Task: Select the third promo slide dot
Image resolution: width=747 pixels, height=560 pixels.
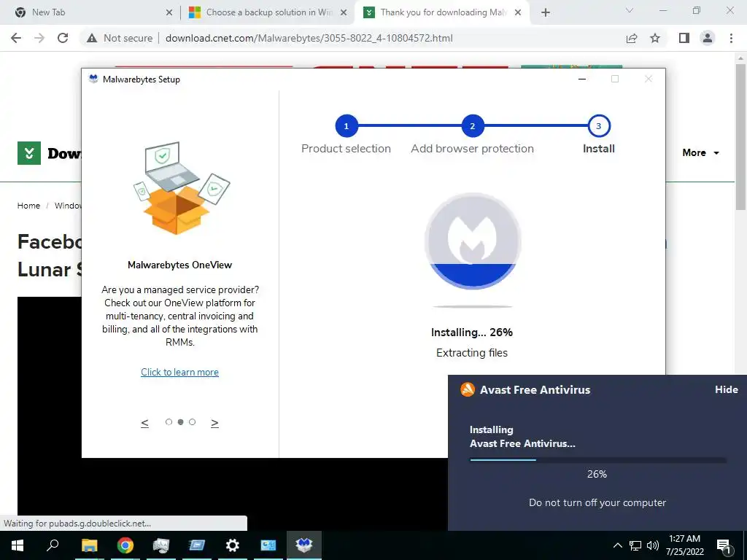Action: coord(192,422)
